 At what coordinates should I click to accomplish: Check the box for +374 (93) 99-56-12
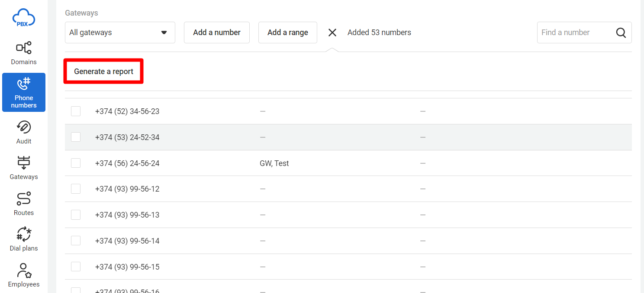click(x=76, y=189)
